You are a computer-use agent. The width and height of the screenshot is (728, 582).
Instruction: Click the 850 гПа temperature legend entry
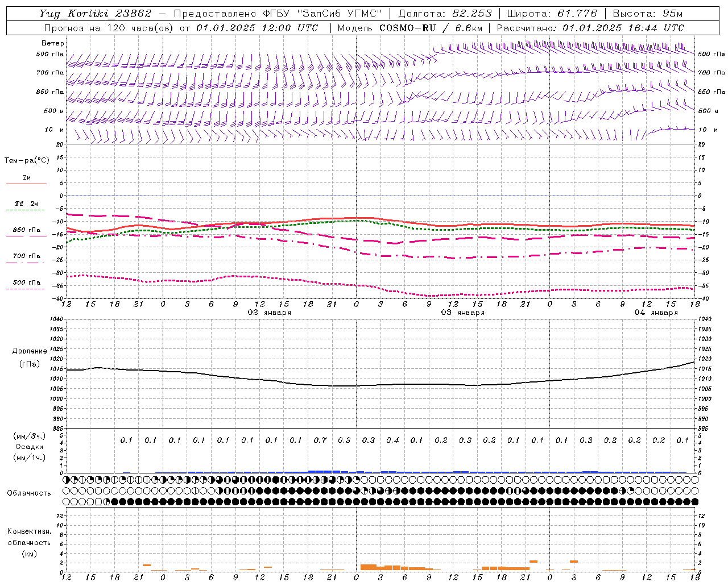click(27, 230)
